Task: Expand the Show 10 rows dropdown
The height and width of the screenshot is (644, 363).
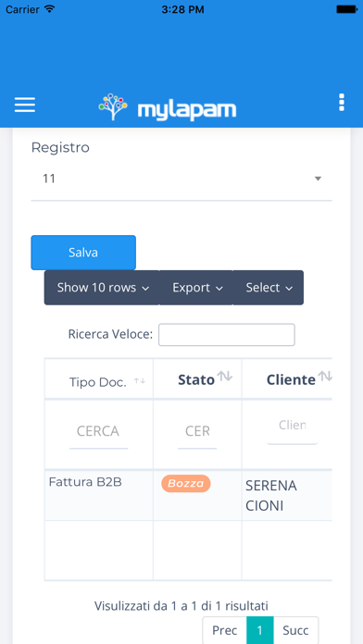Action: [x=102, y=288]
